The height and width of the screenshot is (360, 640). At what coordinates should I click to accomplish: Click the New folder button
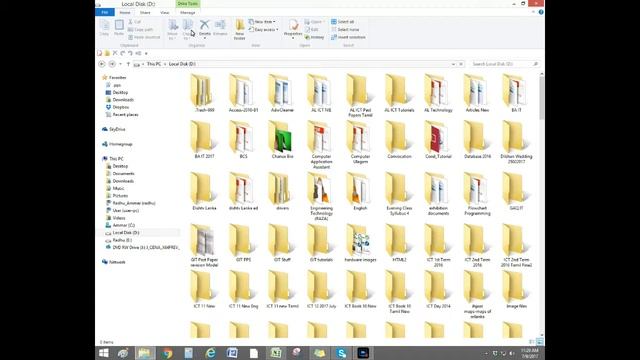(x=240, y=30)
